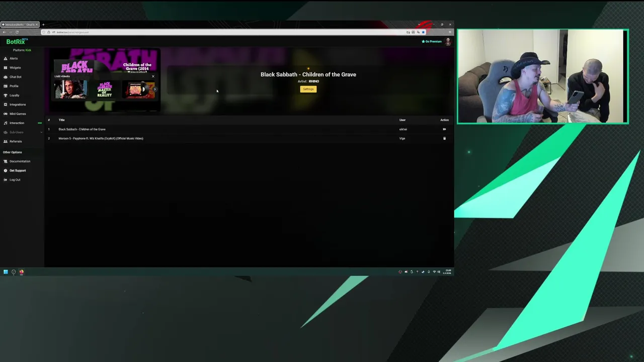Open a new browser tab
This screenshot has height=362, width=644.
(43, 25)
